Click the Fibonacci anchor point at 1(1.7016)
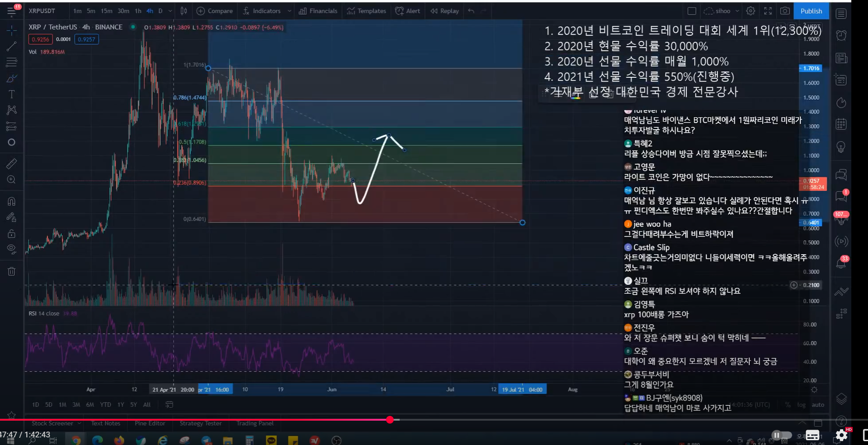 click(208, 68)
